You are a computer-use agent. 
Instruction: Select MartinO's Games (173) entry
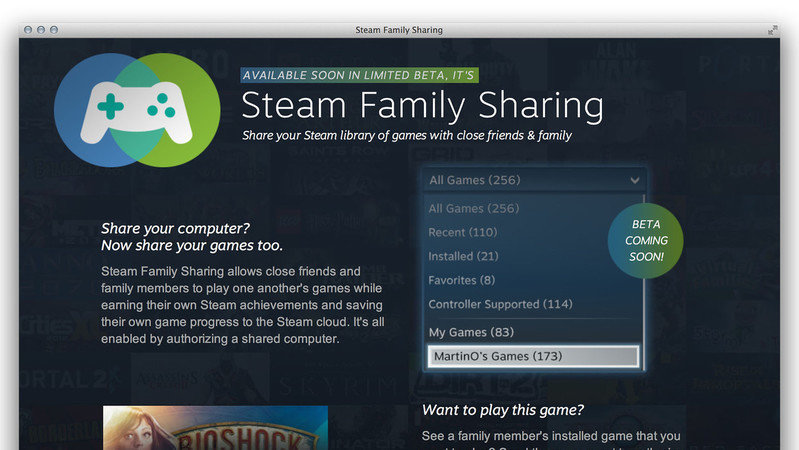(533, 356)
